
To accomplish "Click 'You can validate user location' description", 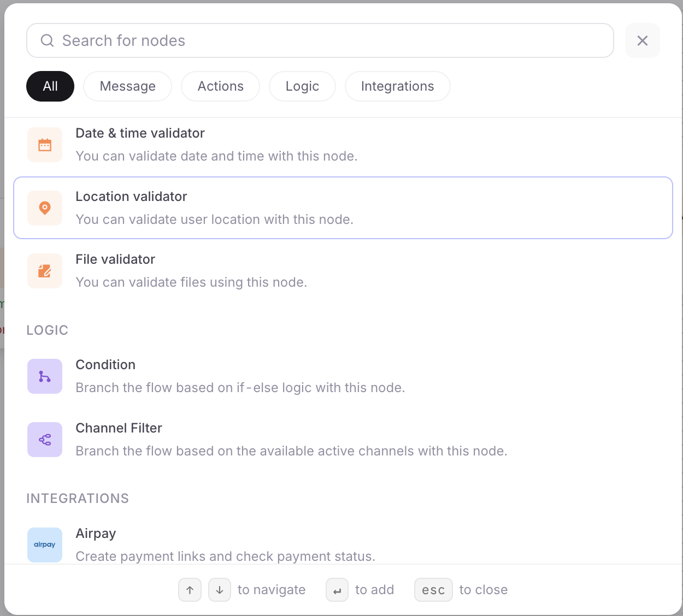I will point(214,220).
